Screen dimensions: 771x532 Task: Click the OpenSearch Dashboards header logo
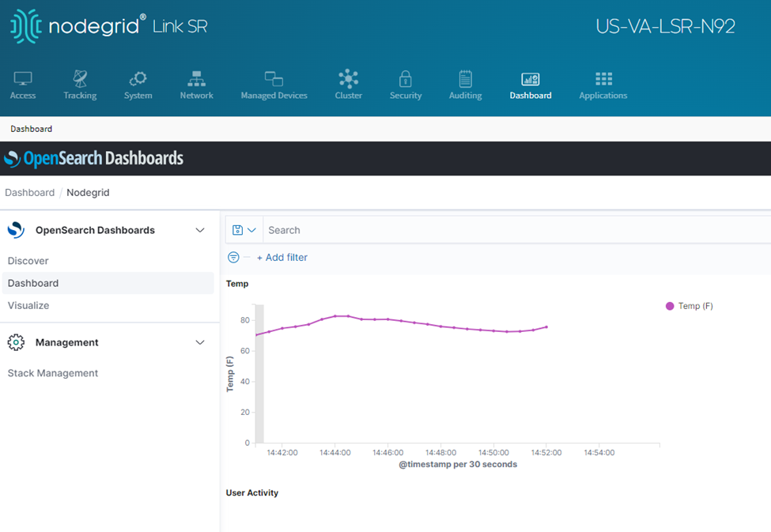coord(93,158)
